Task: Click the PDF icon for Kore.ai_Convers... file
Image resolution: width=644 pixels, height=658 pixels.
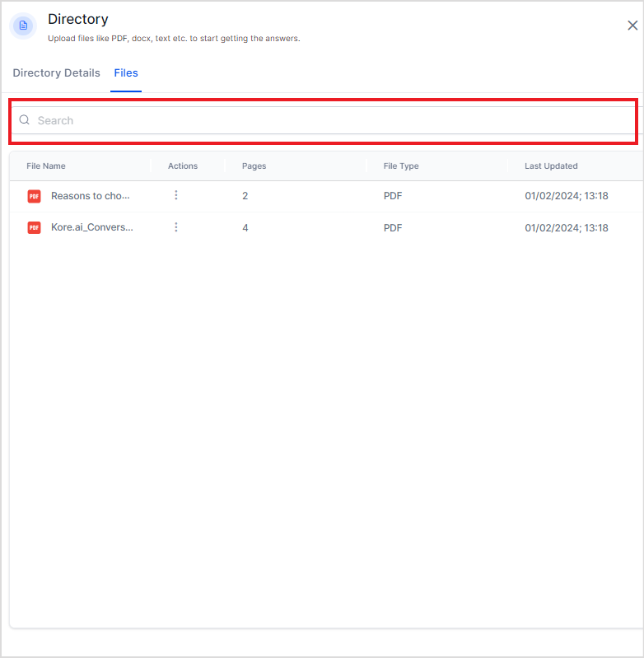Action: (34, 227)
